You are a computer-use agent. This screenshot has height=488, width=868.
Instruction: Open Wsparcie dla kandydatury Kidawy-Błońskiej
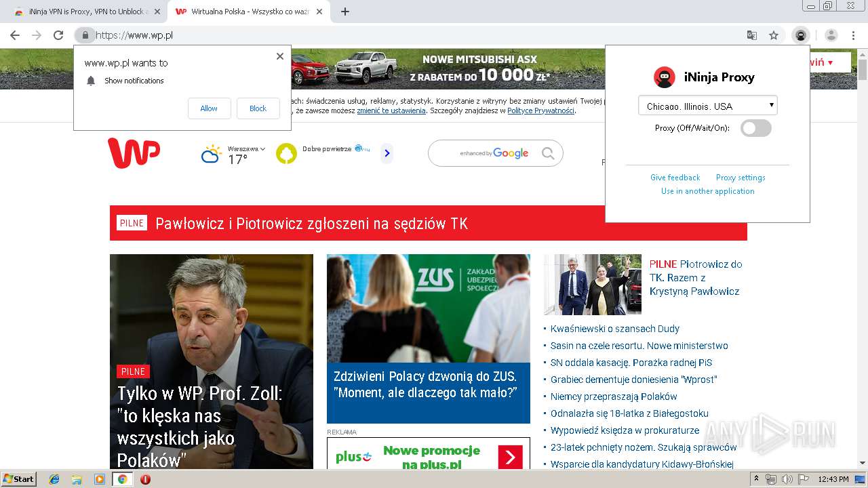(x=642, y=464)
